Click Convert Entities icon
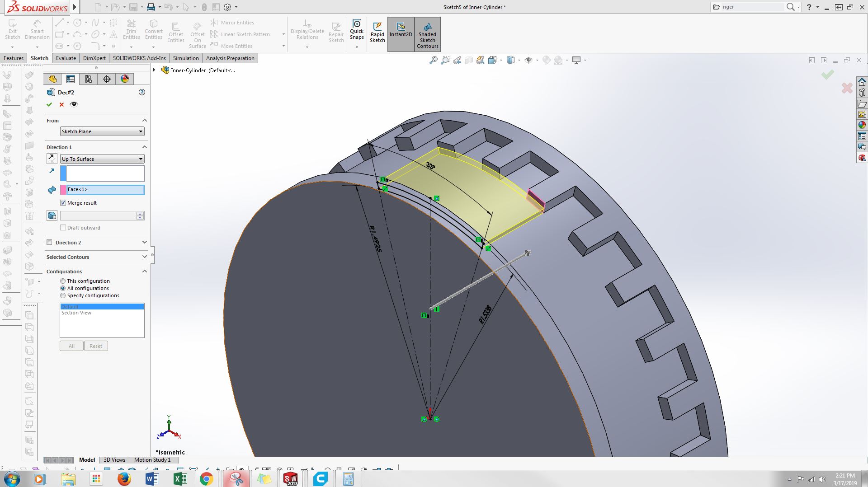The height and width of the screenshot is (487, 868). 154,29
